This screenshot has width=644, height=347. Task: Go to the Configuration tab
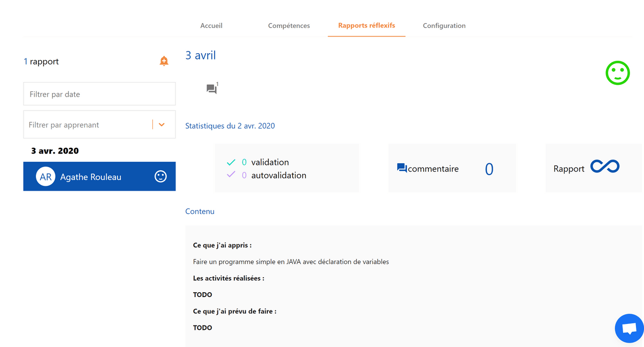click(444, 25)
